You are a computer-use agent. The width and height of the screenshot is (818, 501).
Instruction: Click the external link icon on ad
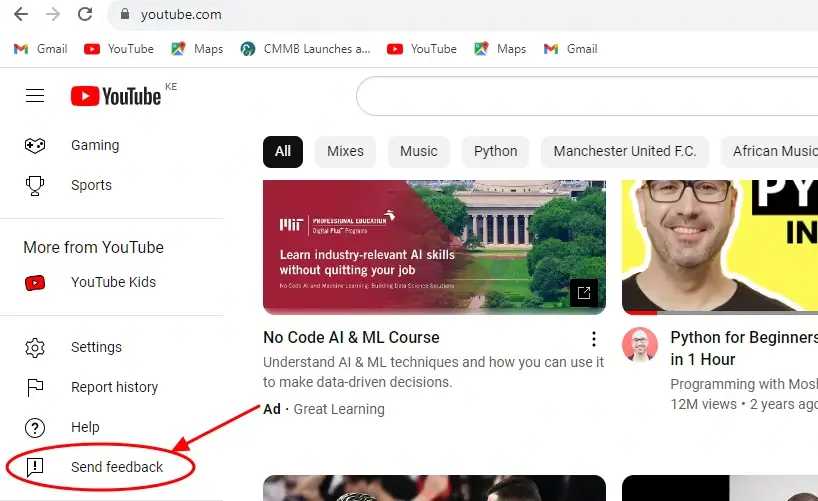(584, 293)
